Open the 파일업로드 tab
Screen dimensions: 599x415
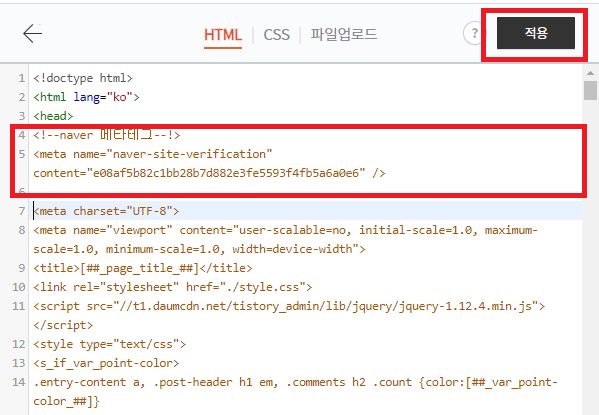[344, 34]
